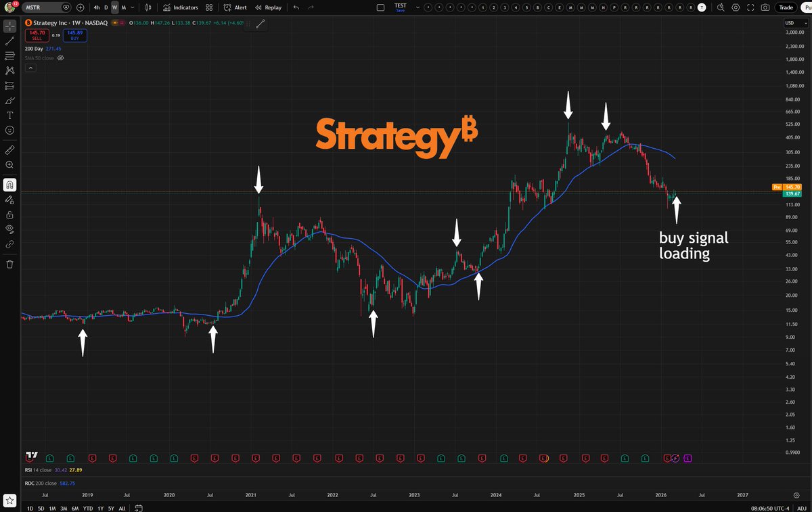This screenshot has height=512, width=812.
Task: Switch to M monthly timeframe
Action: tap(123, 7)
